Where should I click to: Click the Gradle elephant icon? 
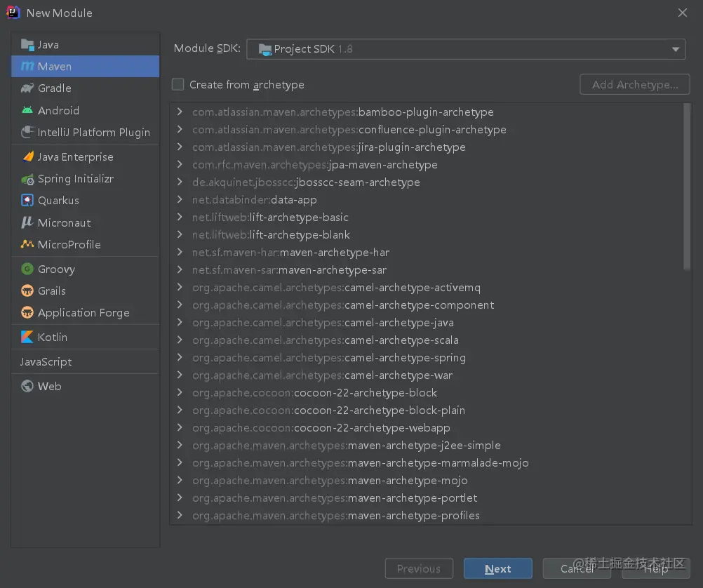click(x=27, y=88)
